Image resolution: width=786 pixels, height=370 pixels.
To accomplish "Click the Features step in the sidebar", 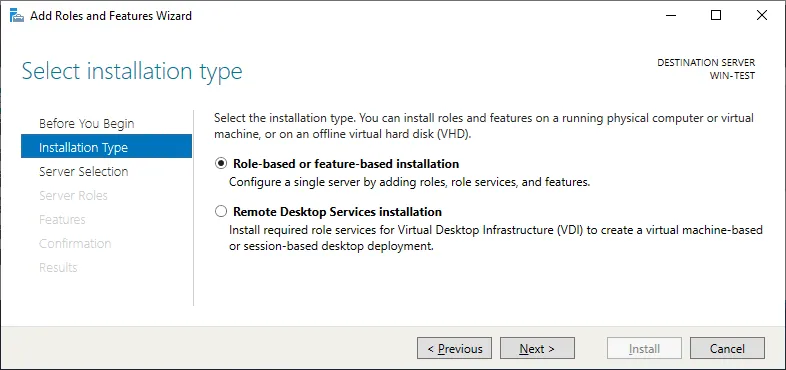I will 62,220.
